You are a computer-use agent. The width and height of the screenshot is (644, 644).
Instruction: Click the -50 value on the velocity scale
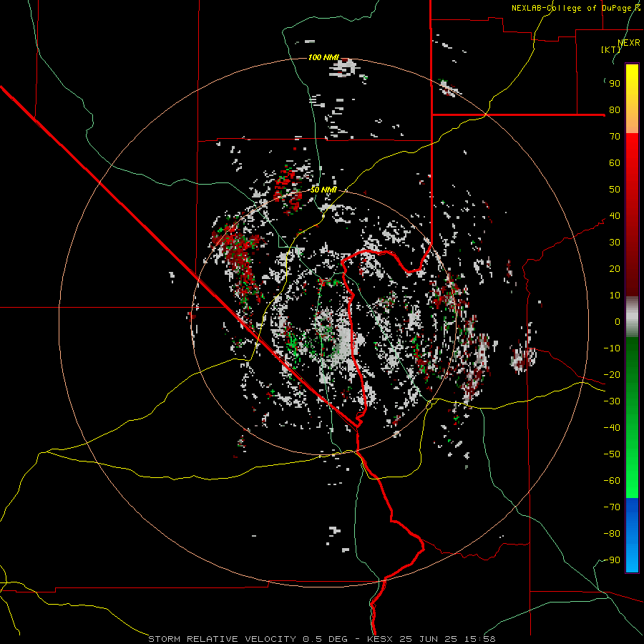[x=612, y=454]
